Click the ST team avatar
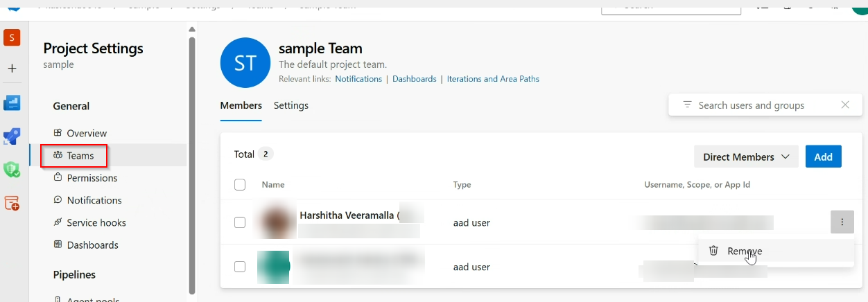 (x=245, y=64)
